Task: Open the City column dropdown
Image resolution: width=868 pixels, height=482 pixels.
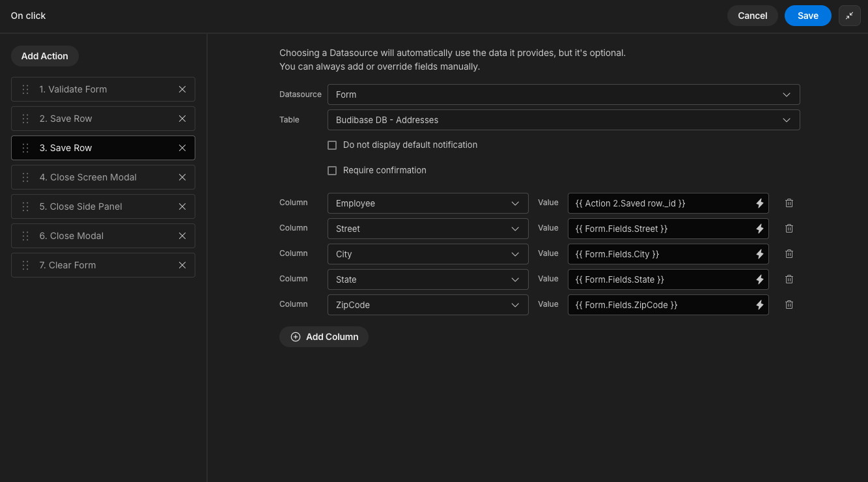Action: coord(428,254)
